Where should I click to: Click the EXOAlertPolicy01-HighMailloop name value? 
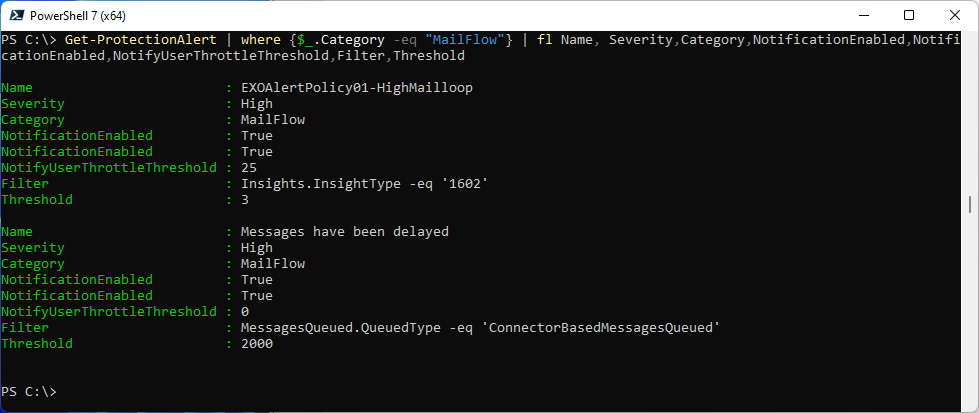(357, 88)
